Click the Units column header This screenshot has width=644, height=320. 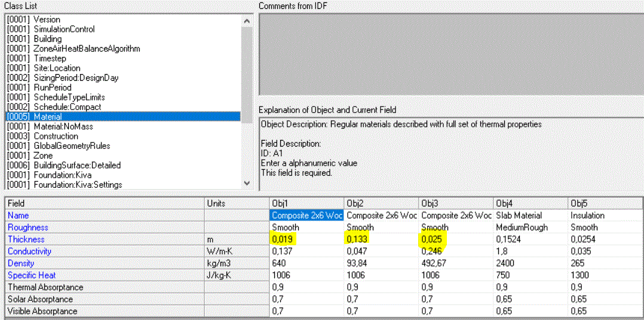(x=237, y=203)
